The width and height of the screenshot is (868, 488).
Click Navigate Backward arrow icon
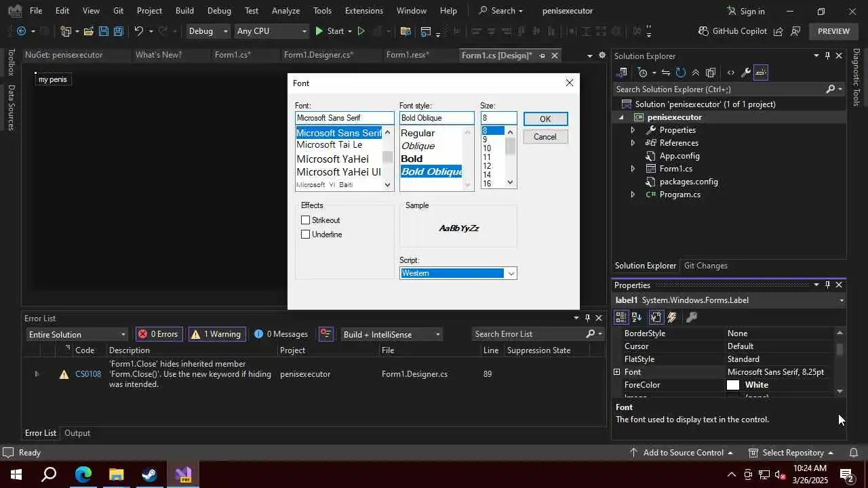point(21,31)
